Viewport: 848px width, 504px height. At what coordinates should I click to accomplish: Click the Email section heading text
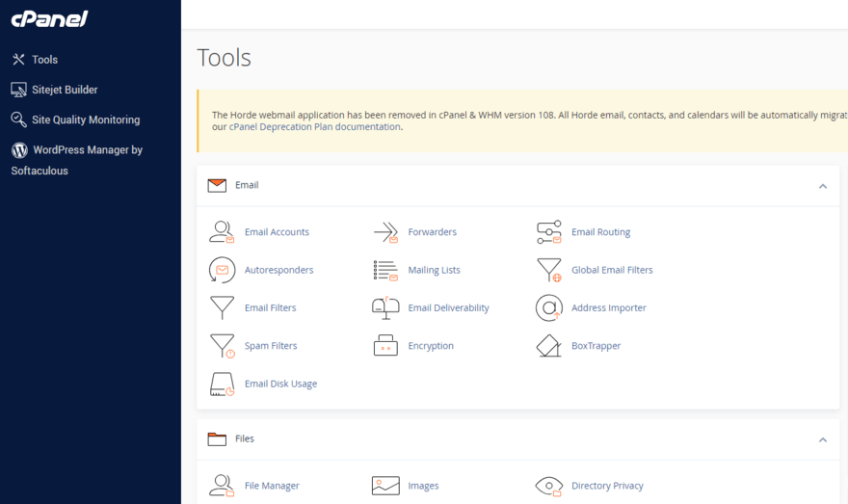tap(247, 185)
